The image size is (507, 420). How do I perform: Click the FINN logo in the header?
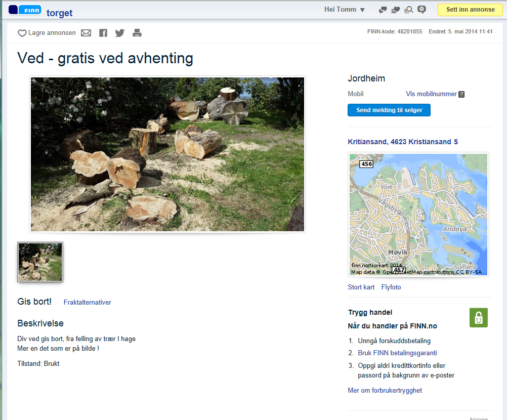tap(24, 10)
